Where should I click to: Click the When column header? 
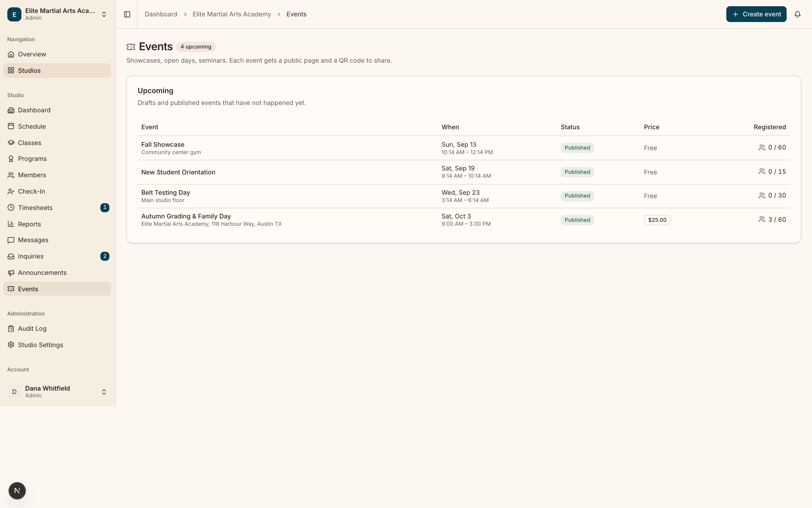(450, 127)
